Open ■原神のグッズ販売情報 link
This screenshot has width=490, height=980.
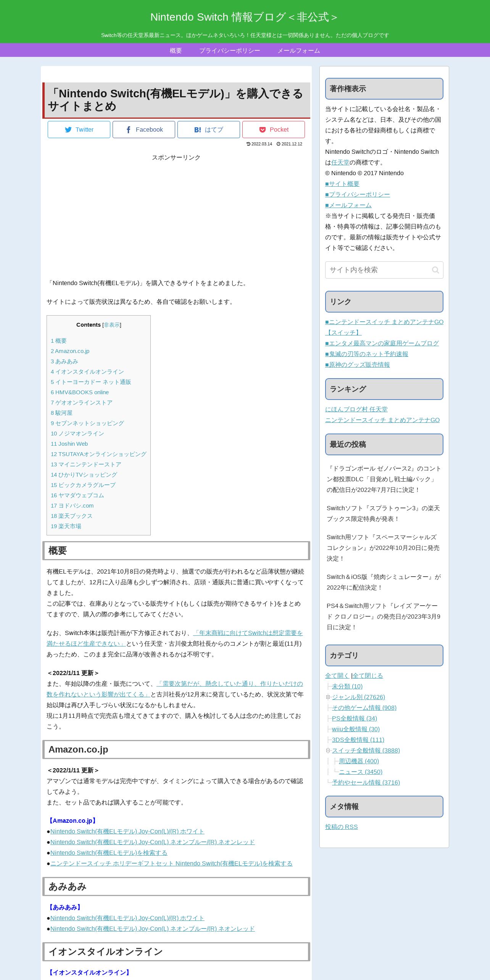[358, 365]
